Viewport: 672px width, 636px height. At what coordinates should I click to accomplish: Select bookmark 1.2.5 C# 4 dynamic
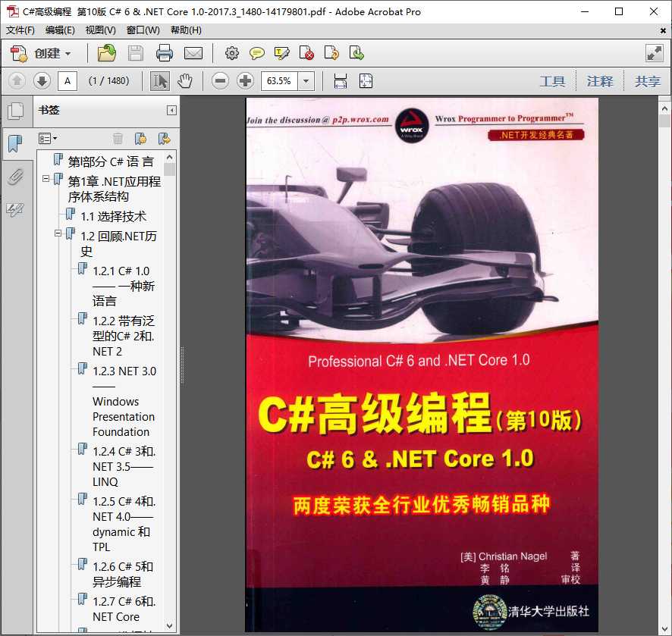[x=124, y=524]
